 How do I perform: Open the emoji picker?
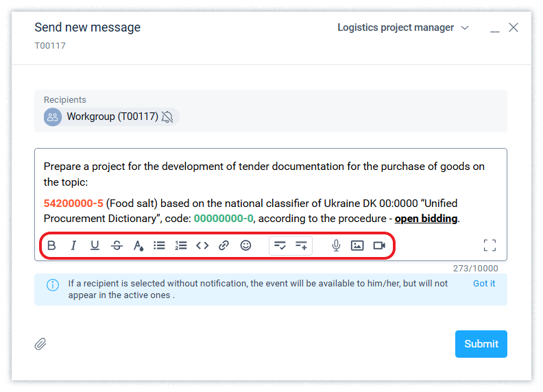coord(245,245)
